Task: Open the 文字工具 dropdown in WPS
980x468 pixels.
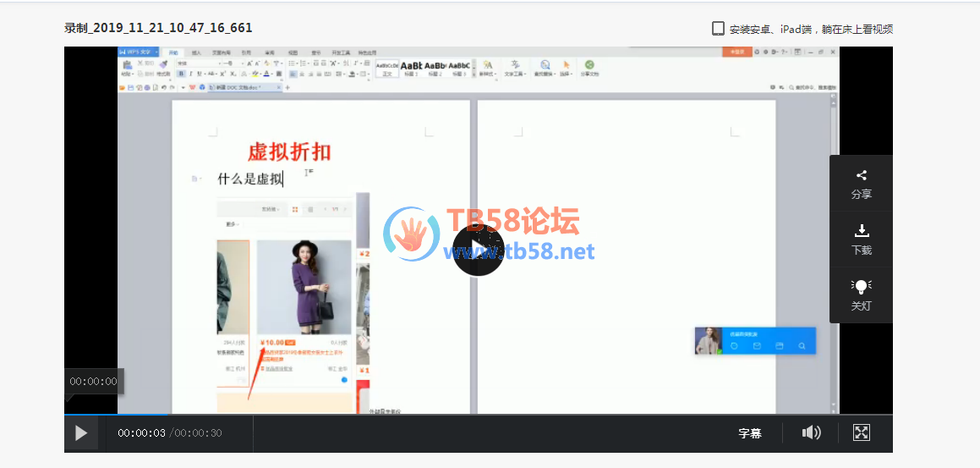Action: 515,67
